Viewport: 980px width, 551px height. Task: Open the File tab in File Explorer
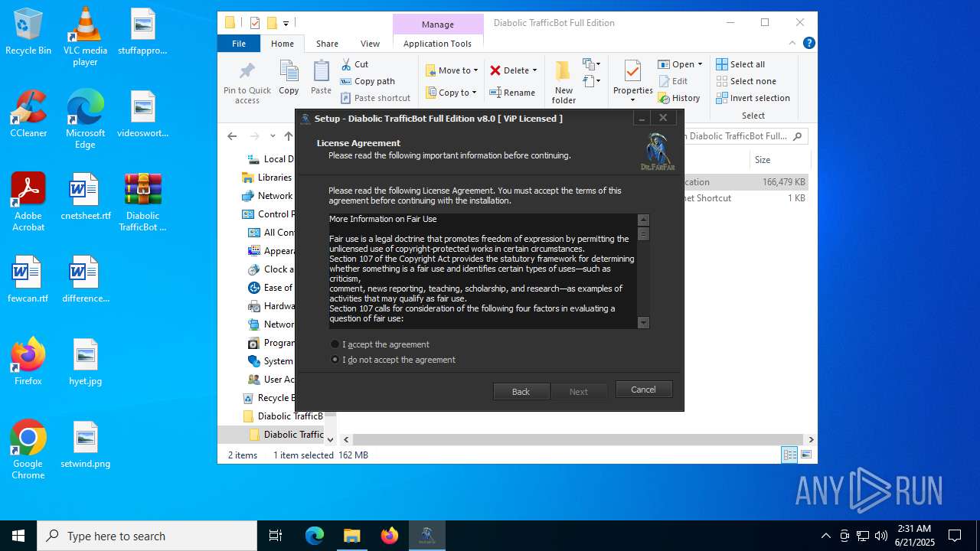pyautogui.click(x=239, y=44)
